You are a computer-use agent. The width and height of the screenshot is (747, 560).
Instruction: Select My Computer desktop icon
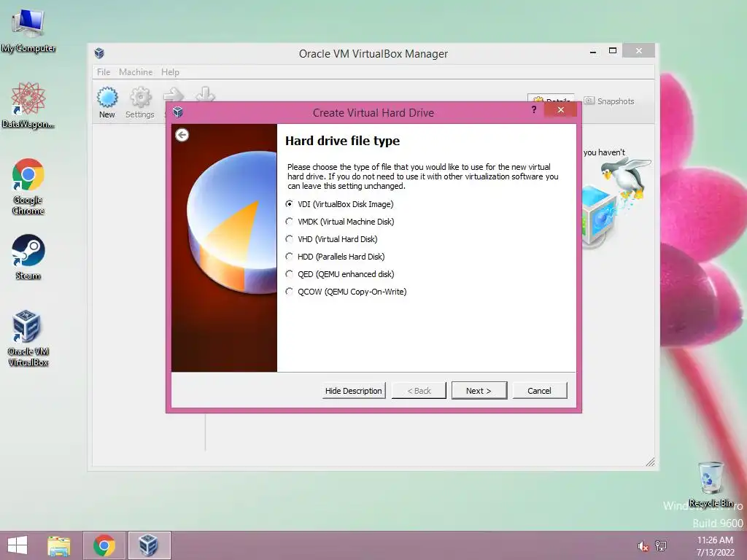[x=28, y=31]
